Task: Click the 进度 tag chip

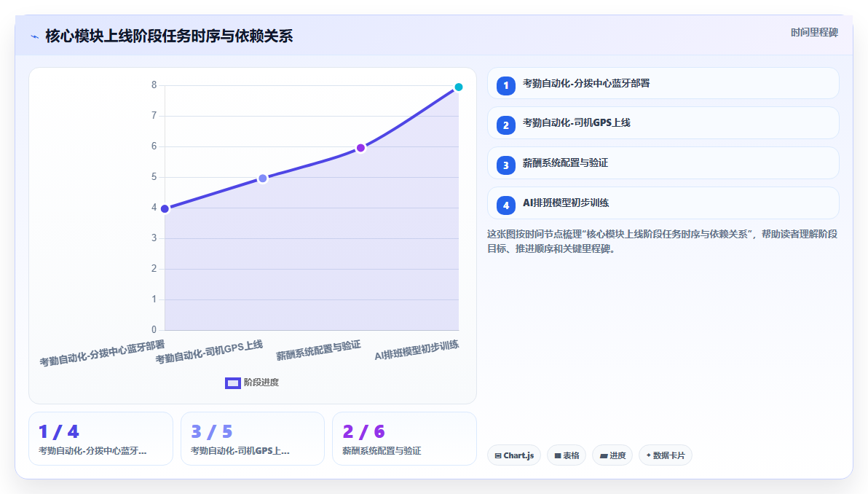Action: click(x=612, y=455)
